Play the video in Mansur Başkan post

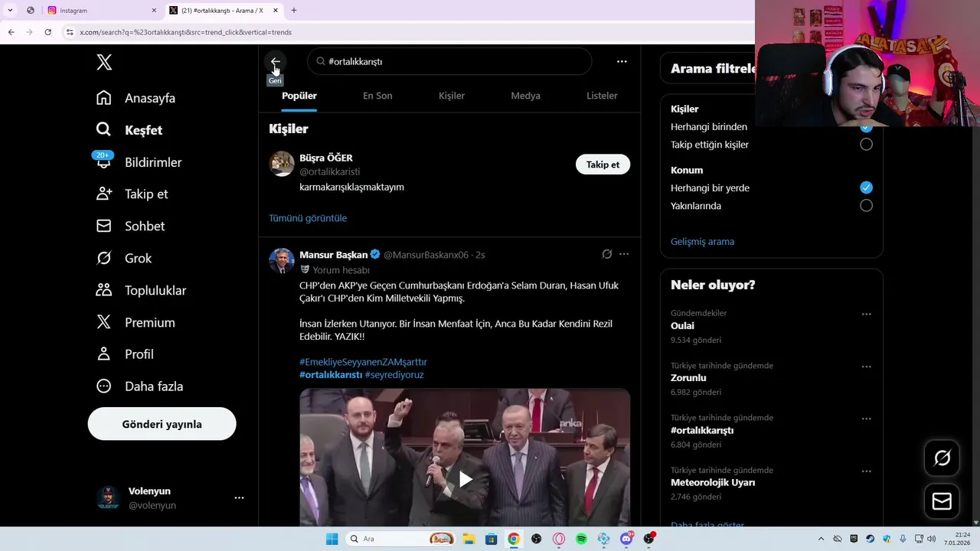[x=465, y=480]
